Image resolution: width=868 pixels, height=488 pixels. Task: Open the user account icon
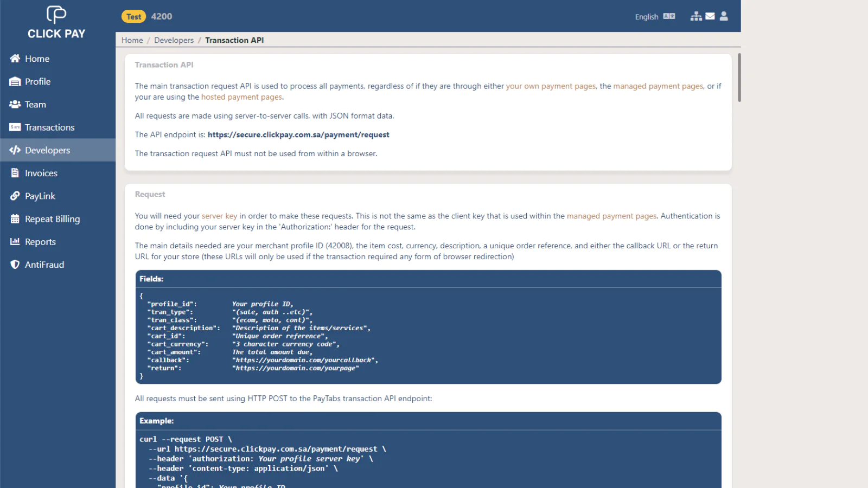pyautogui.click(x=724, y=16)
